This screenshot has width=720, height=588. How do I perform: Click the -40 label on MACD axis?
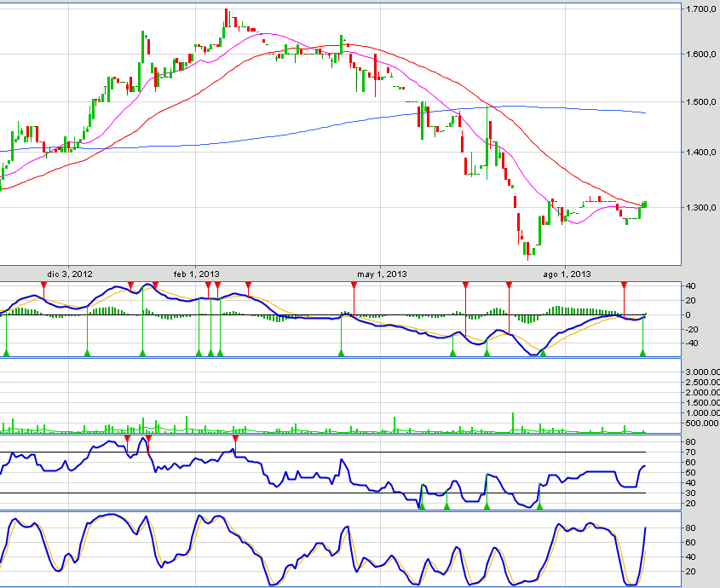[692, 343]
